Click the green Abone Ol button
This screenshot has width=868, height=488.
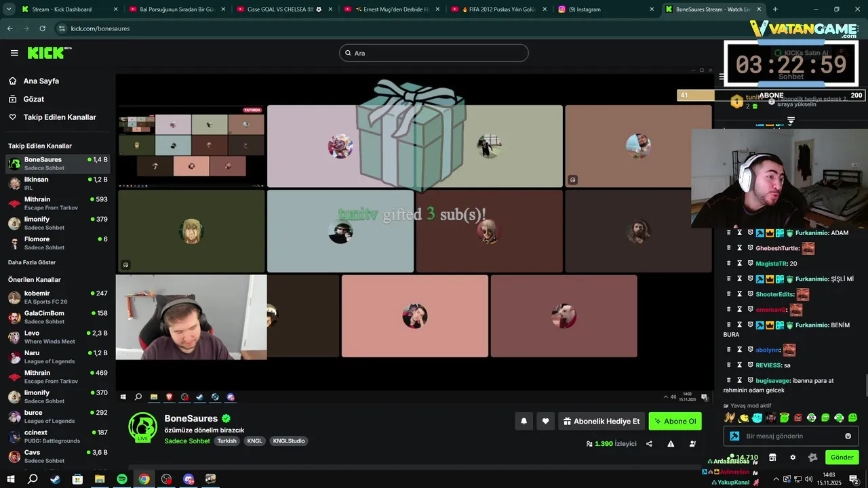[675, 421]
